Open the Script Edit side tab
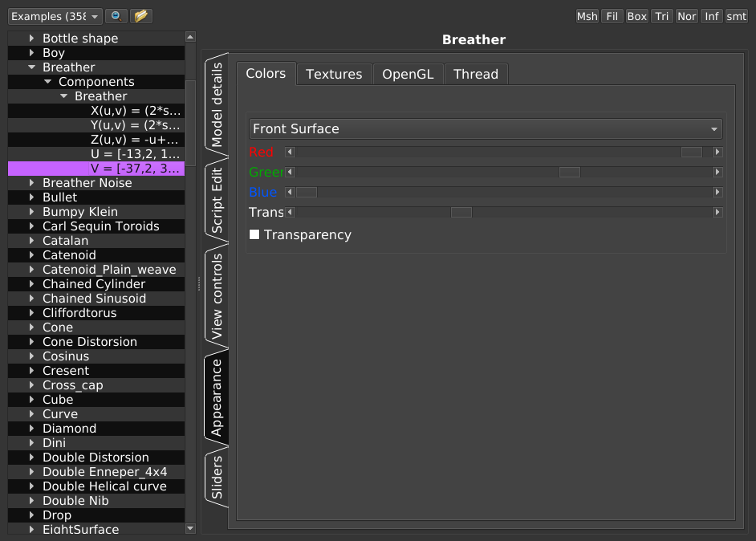756x541 pixels. pyautogui.click(x=217, y=200)
